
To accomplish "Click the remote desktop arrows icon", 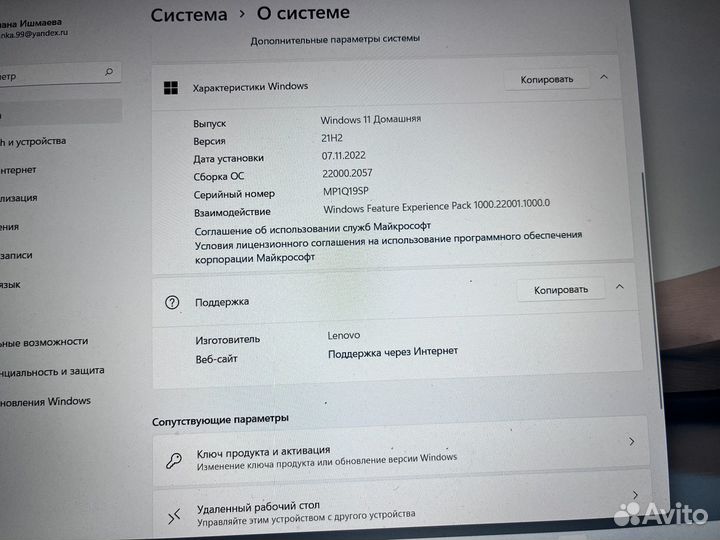I will tap(174, 516).
